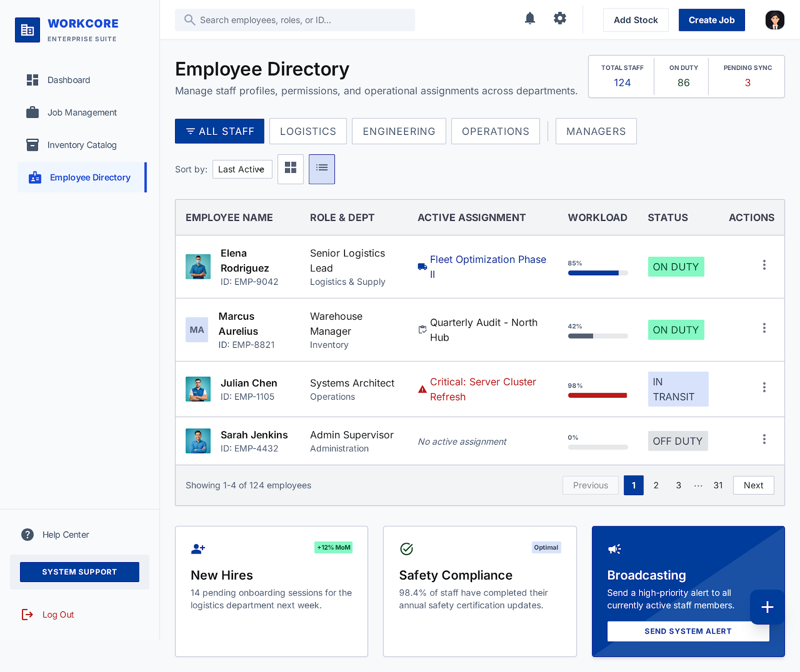Switch to the ENGINEERING tab
Viewport: 800px width, 672px height.
click(398, 131)
